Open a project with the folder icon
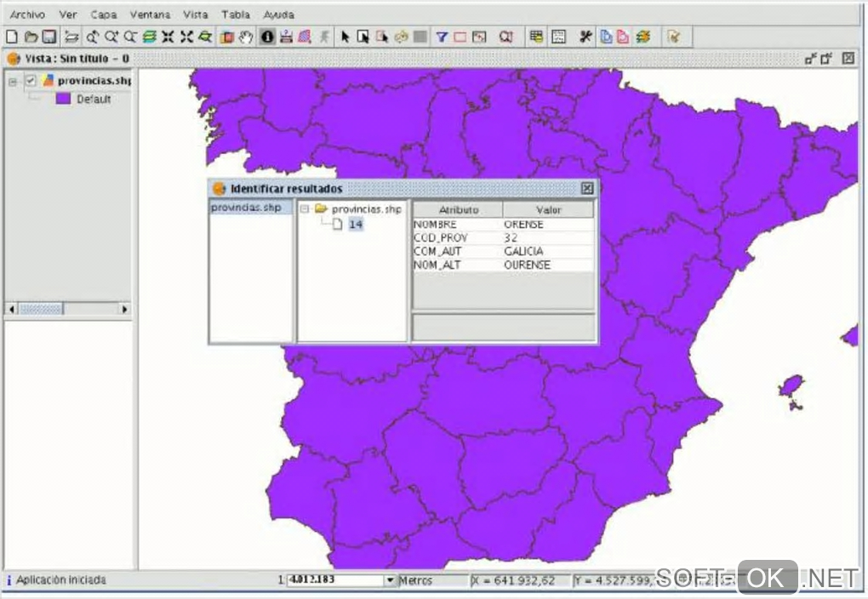868x599 pixels. tap(31, 37)
